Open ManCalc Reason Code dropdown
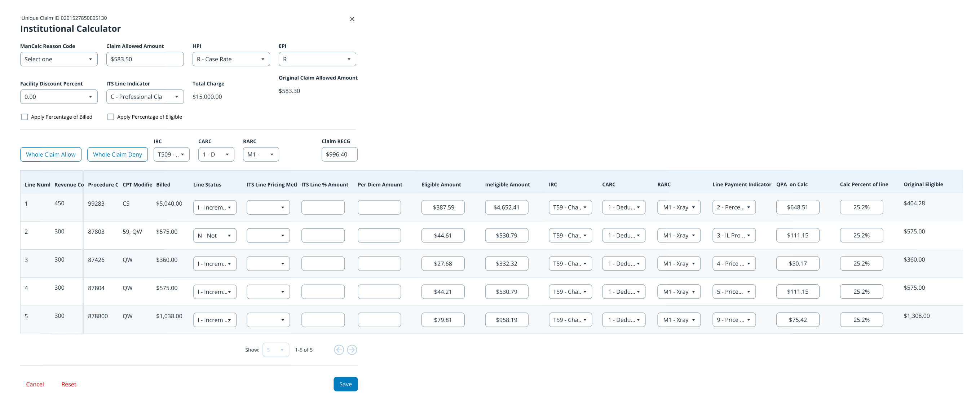The image size is (980, 403). [x=59, y=59]
